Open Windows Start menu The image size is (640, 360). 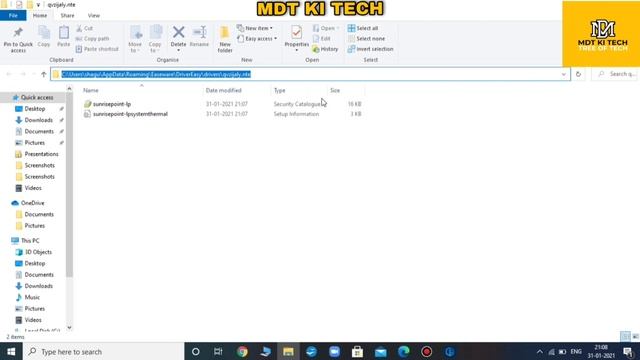click(x=11, y=351)
